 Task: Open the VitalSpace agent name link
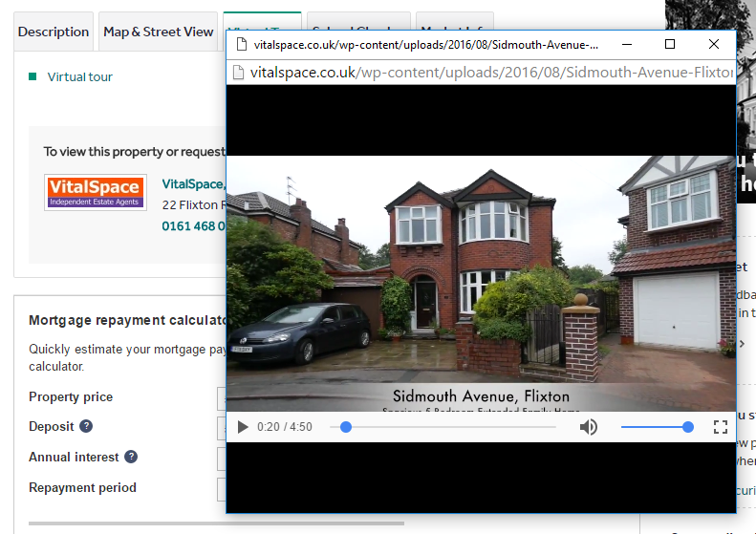[193, 184]
